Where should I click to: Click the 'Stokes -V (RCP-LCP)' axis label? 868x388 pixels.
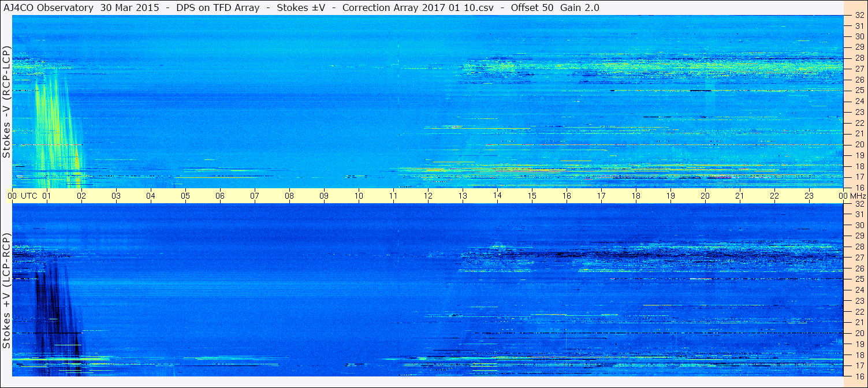click(x=6, y=101)
